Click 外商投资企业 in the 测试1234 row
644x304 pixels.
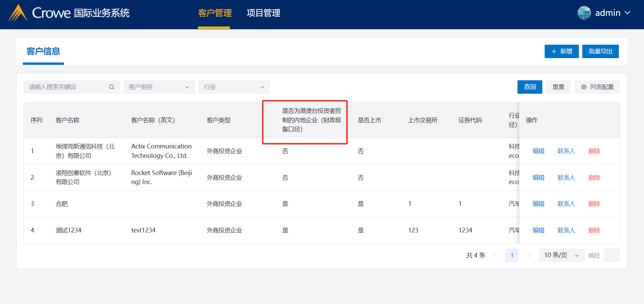224,230
